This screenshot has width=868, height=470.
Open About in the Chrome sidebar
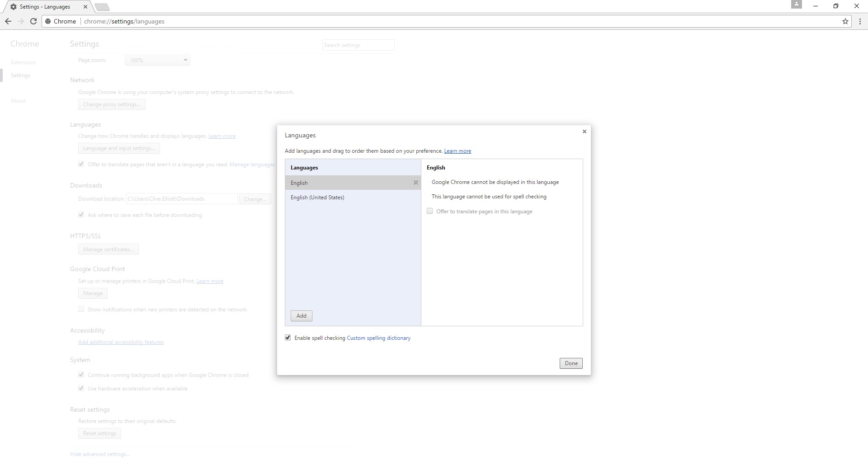[x=18, y=101]
